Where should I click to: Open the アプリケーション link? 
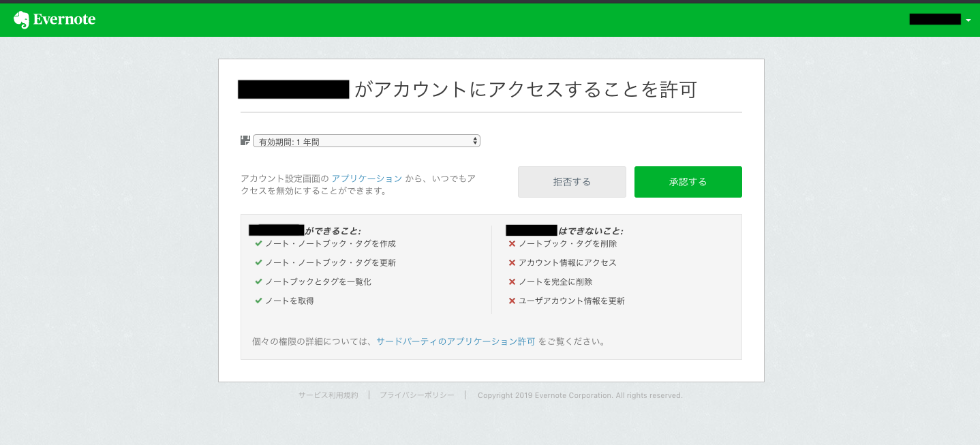pos(367,179)
